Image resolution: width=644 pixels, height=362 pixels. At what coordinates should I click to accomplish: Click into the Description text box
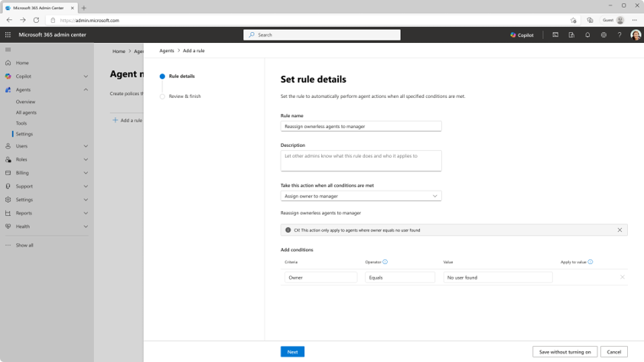[x=360, y=160]
